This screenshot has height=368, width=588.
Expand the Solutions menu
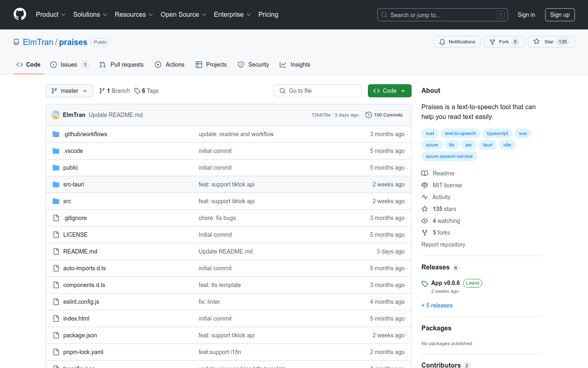(x=90, y=15)
